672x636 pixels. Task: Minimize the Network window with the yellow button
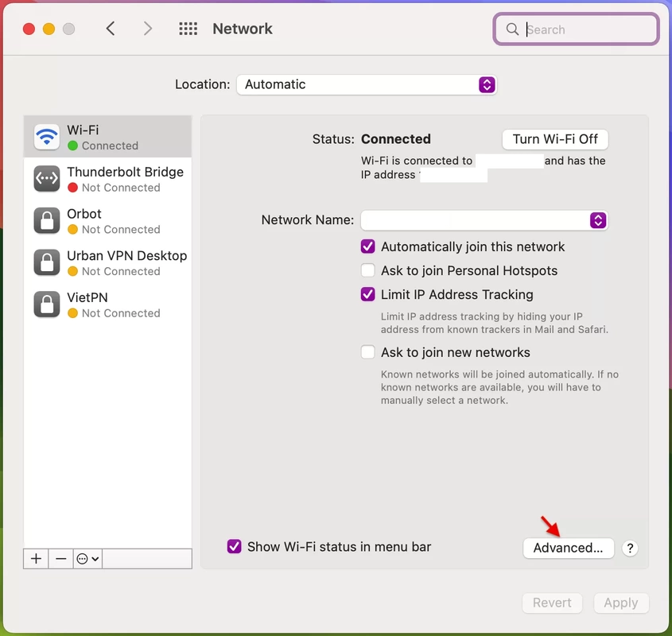(49, 29)
